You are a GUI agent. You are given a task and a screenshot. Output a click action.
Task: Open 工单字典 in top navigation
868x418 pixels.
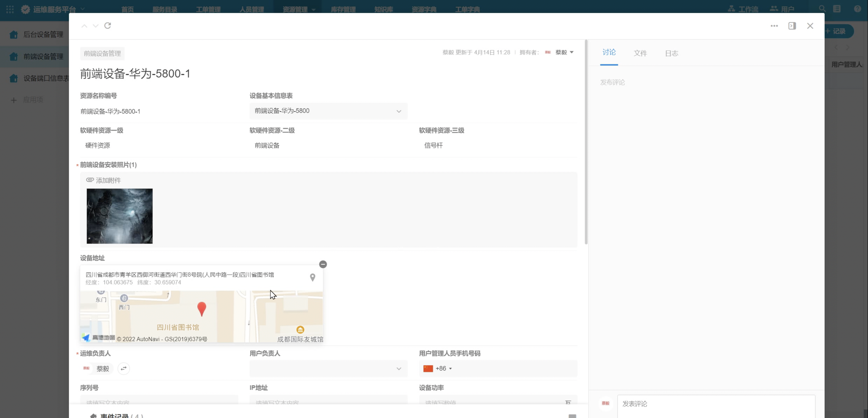click(467, 9)
